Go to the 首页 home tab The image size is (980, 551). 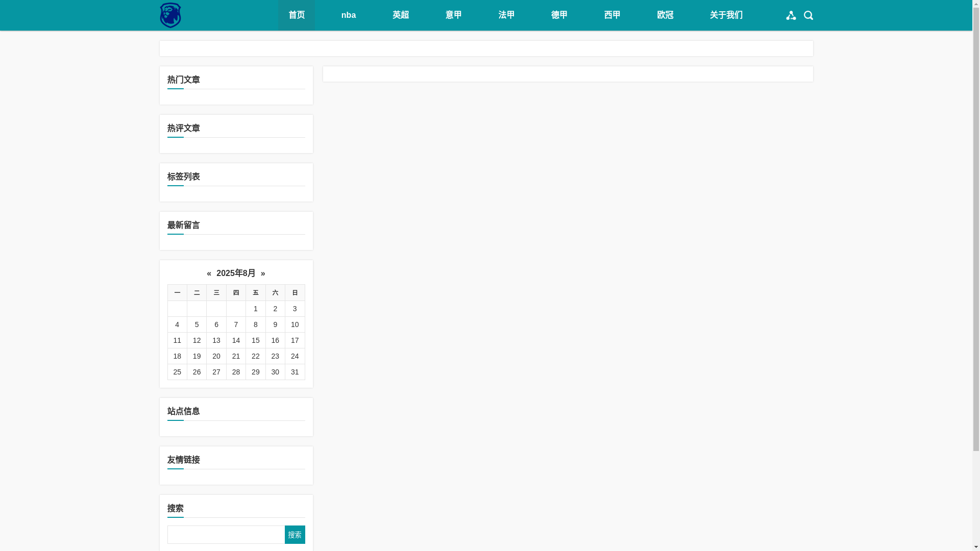(x=297, y=15)
